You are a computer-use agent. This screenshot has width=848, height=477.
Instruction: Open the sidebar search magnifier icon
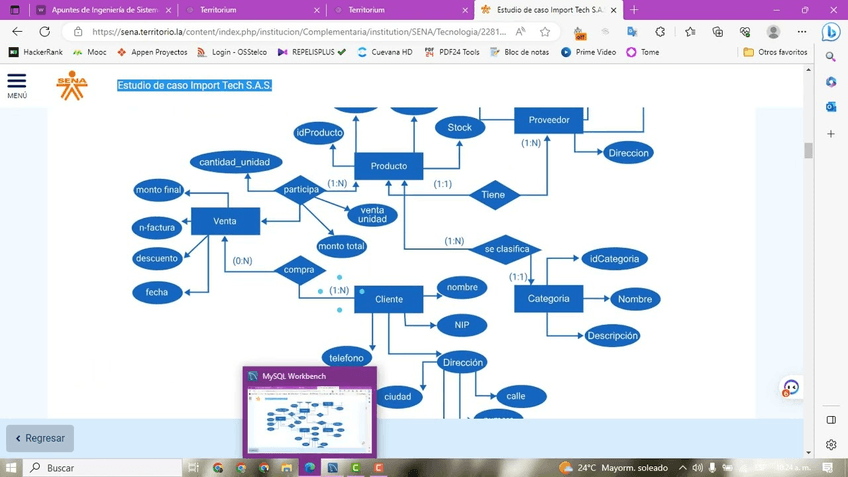(831, 57)
